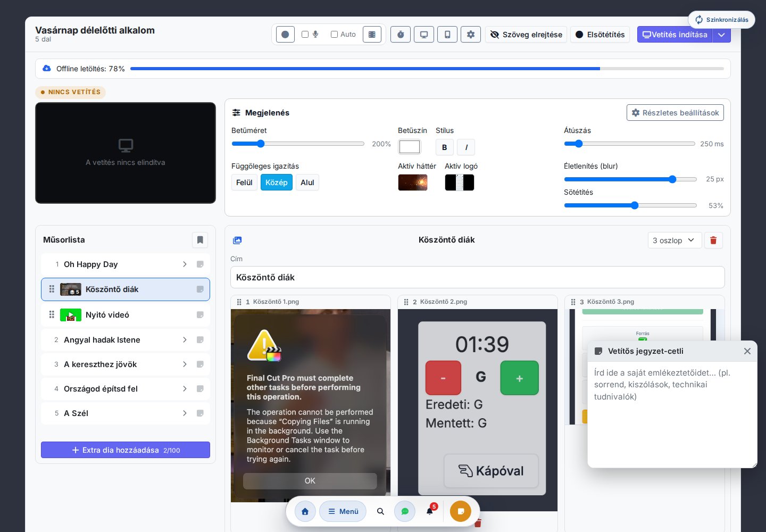Screen dimensions: 766x532
Task: Click drag handle of Köszöntő 3.png
Action: tap(573, 302)
